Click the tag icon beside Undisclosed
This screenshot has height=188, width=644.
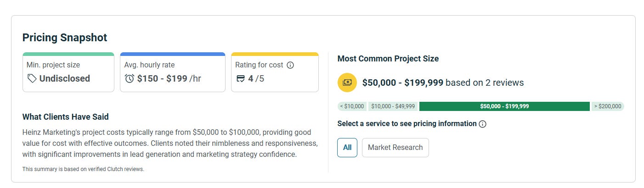tap(32, 79)
